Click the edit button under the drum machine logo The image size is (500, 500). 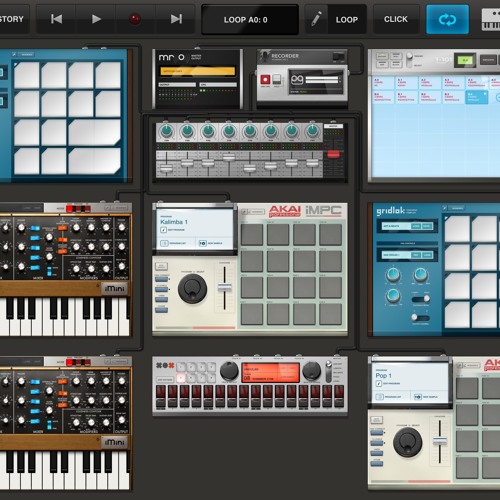[165, 380]
